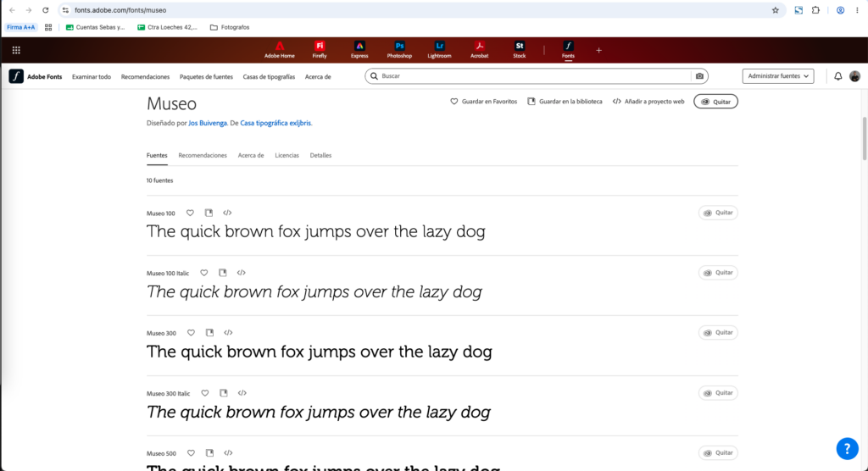Open Cuentas Sebas bookmark

point(95,27)
